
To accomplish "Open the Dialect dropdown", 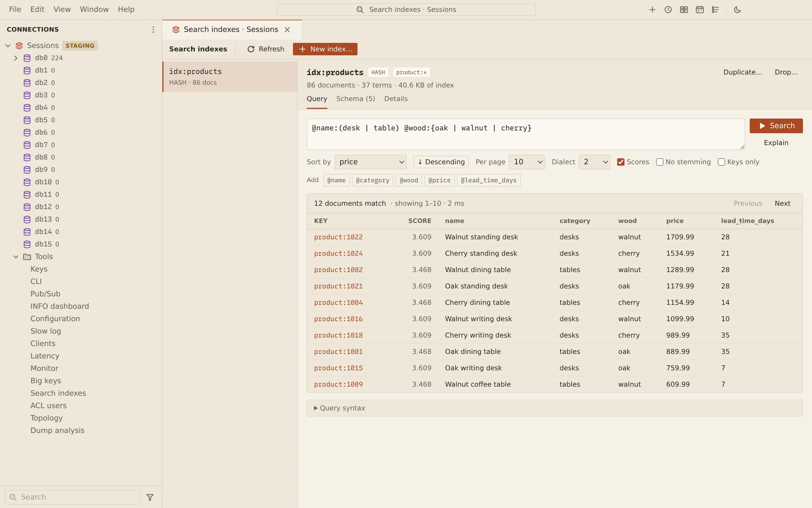I will pyautogui.click(x=594, y=162).
